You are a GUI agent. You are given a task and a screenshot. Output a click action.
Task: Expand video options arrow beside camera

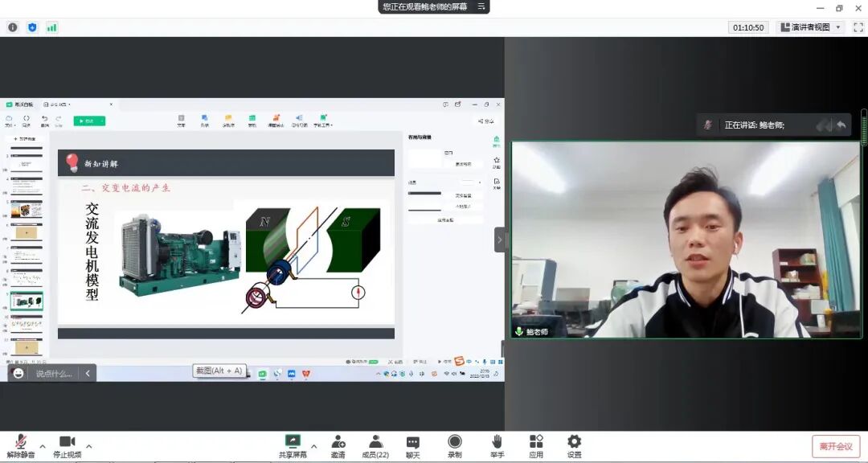[x=88, y=446]
